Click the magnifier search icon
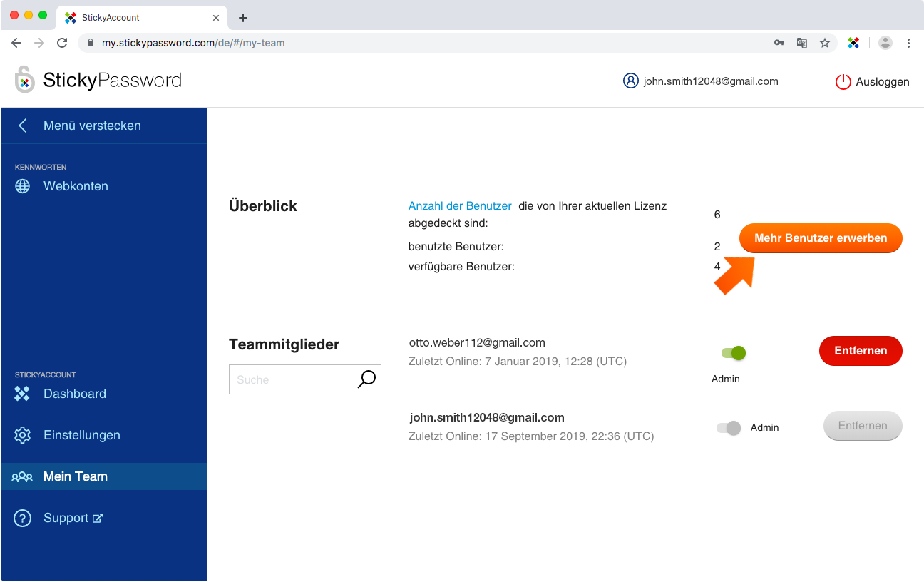Viewport: 924px width, 582px height. [366, 379]
